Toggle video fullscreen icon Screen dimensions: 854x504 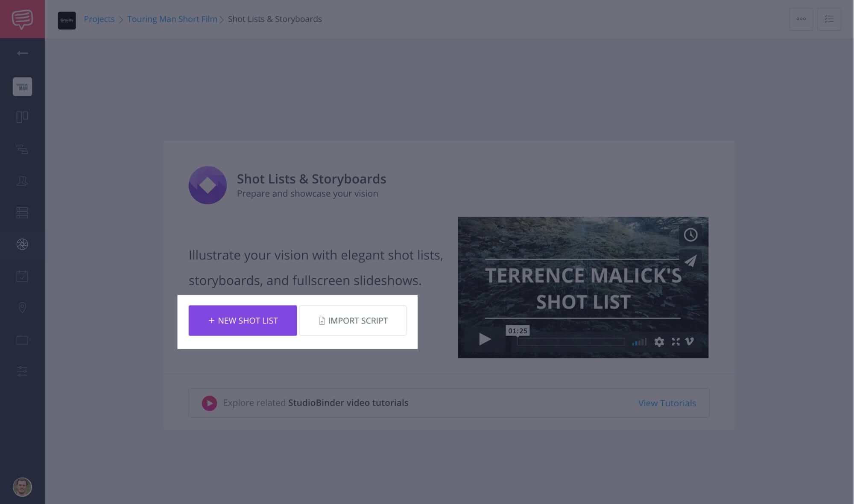click(x=676, y=342)
